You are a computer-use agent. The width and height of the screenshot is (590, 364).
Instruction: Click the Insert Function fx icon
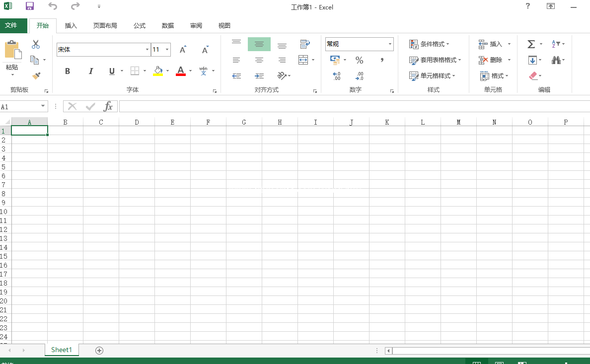coord(108,106)
